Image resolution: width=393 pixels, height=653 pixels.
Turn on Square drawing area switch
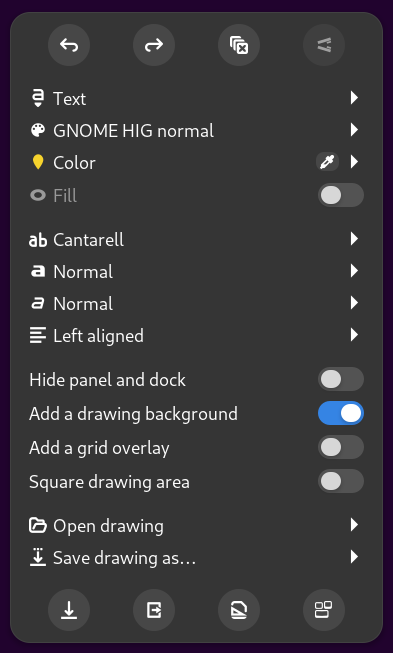(341, 481)
